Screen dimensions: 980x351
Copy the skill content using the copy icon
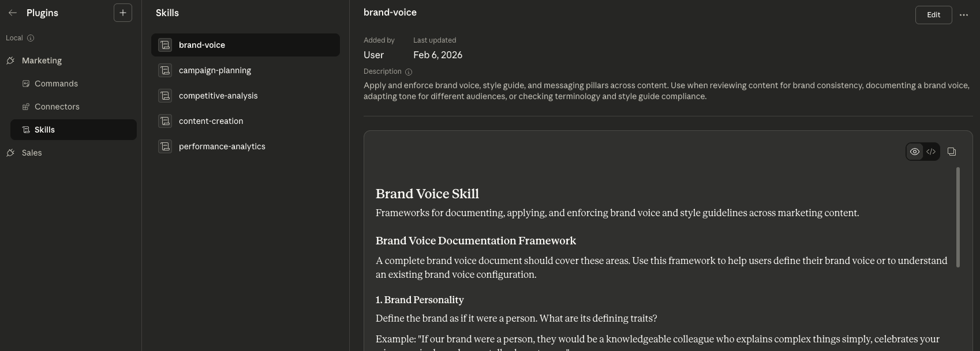(x=951, y=152)
